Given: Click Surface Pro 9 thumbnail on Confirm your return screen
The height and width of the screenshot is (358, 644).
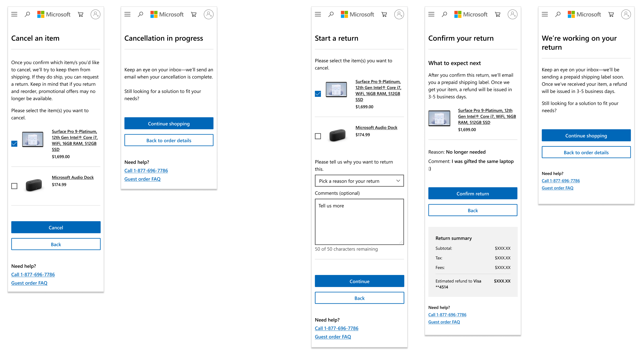Looking at the screenshot, I should click(x=439, y=118).
